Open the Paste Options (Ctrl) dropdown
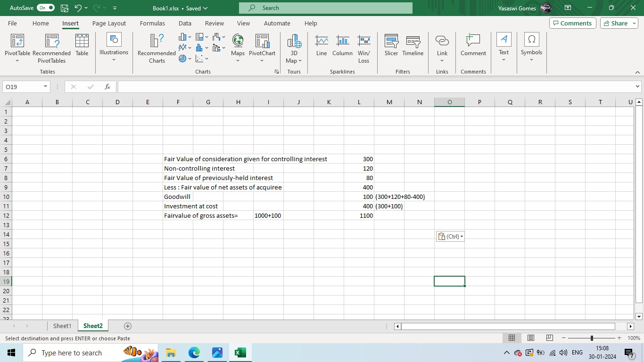Viewport: 644px width, 362px height. 450,237
